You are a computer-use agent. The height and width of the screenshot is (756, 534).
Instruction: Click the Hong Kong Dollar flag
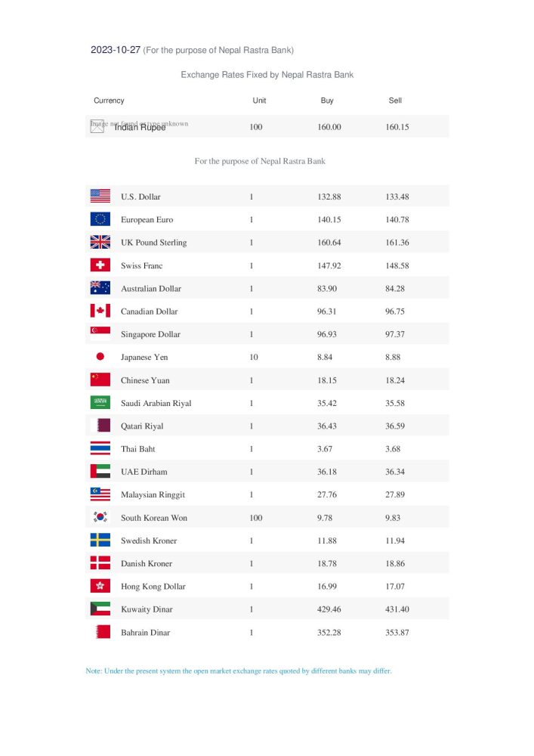tap(100, 586)
